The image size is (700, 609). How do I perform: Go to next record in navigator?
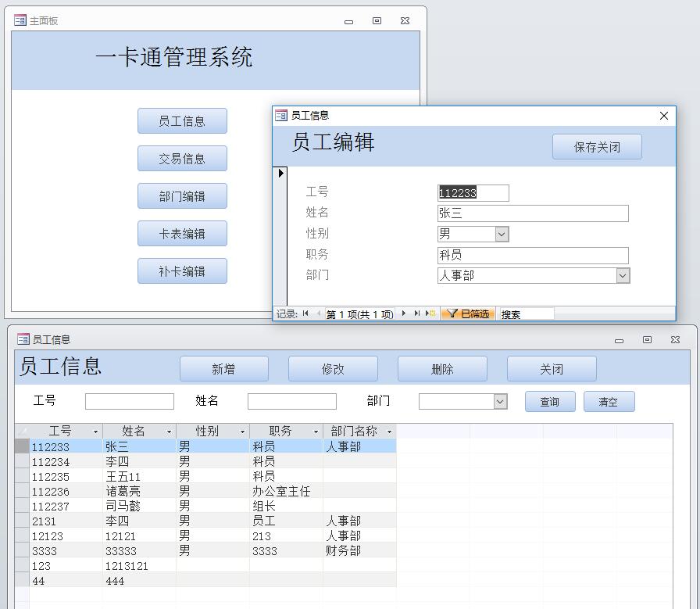click(404, 313)
